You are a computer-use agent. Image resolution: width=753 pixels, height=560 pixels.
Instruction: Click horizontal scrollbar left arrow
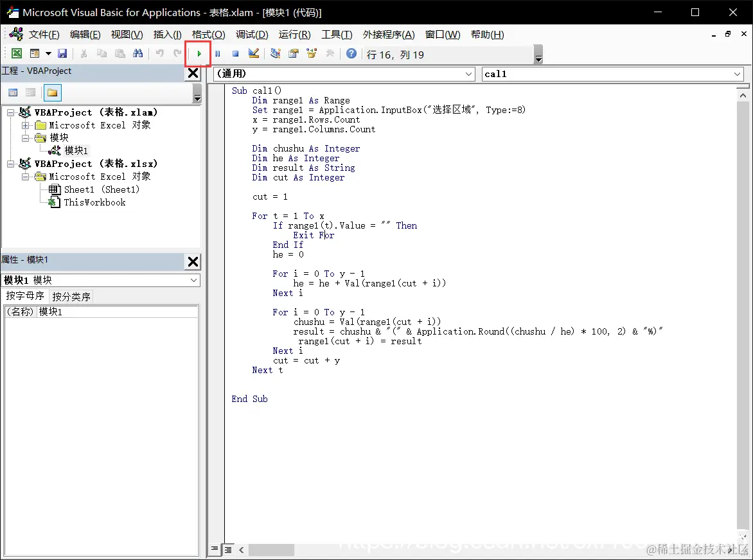(x=242, y=550)
